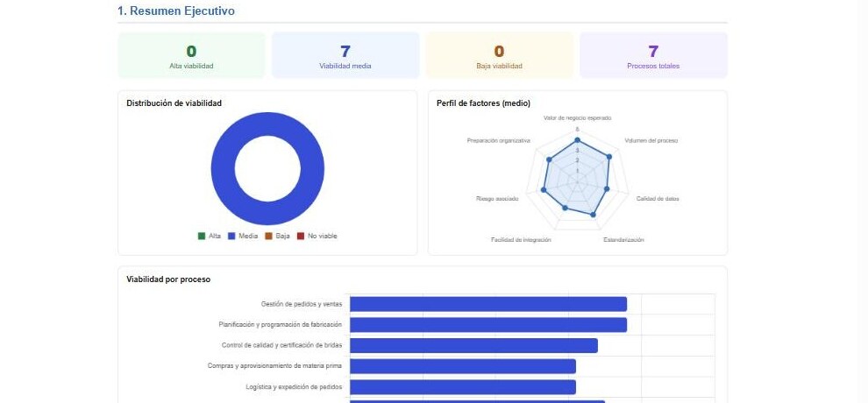
Task: Click the Baja viabilidad summary card
Action: pos(500,55)
